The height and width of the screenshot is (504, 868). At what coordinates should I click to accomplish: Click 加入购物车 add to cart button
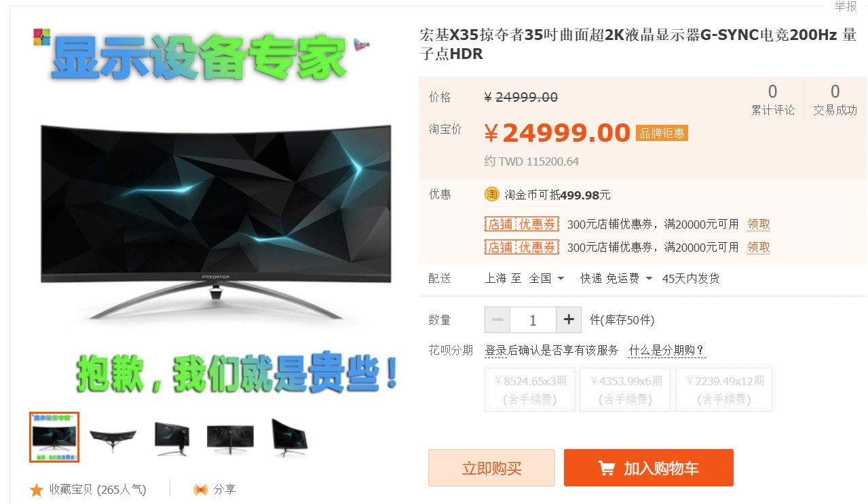[649, 468]
